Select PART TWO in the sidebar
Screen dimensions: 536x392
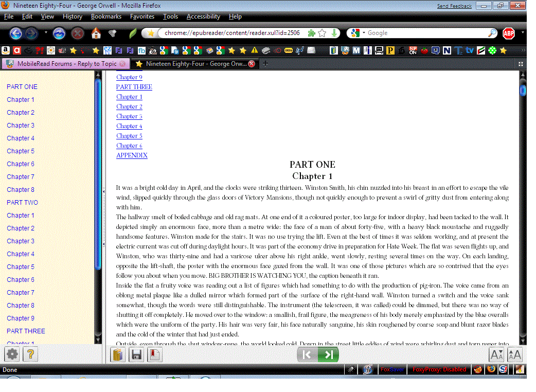tap(22, 203)
